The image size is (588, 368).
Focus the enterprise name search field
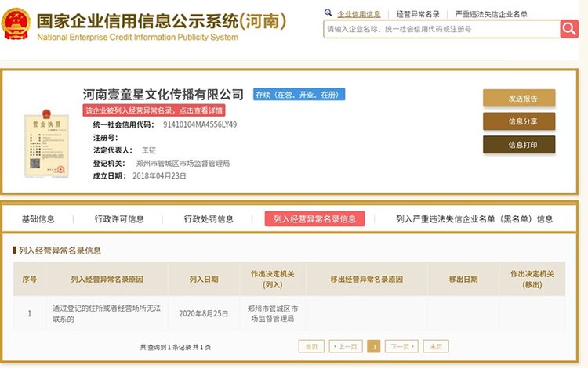coord(441,29)
